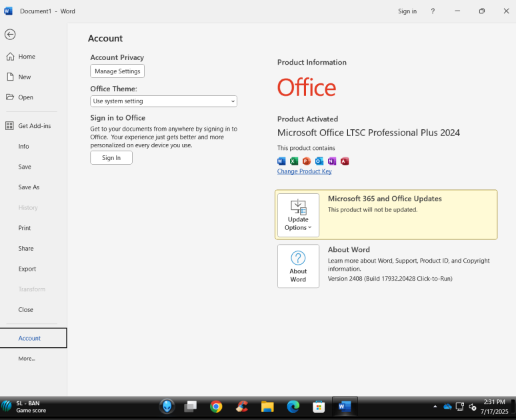Viewport: 516px width, 420px height.
Task: Expand the Office Theme dropdown
Action: click(x=163, y=101)
